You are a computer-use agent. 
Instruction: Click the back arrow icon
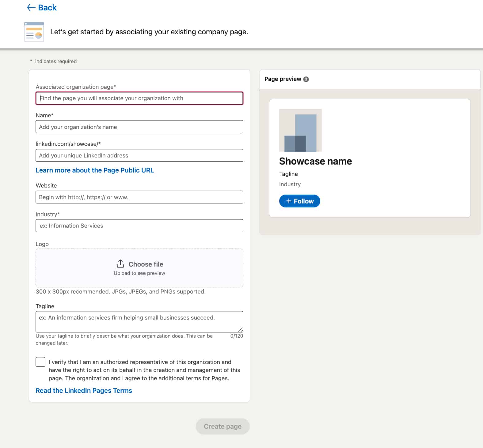click(x=30, y=7)
